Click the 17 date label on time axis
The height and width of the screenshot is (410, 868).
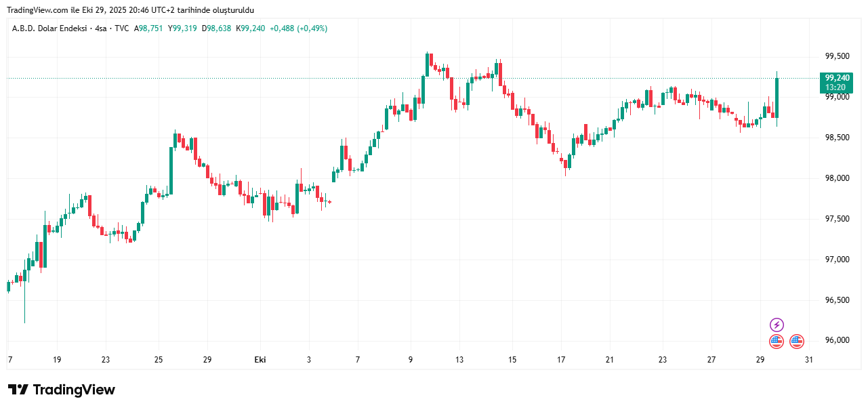[x=561, y=360]
